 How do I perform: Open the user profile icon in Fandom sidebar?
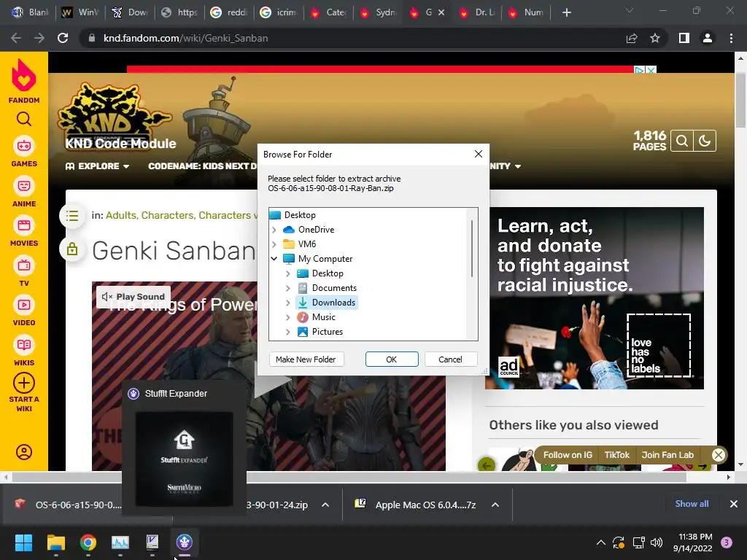pos(24,452)
